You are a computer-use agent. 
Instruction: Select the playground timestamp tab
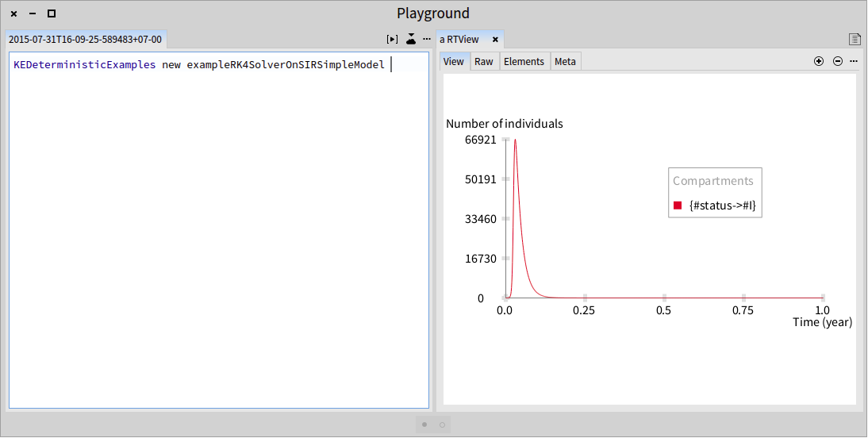click(85, 40)
